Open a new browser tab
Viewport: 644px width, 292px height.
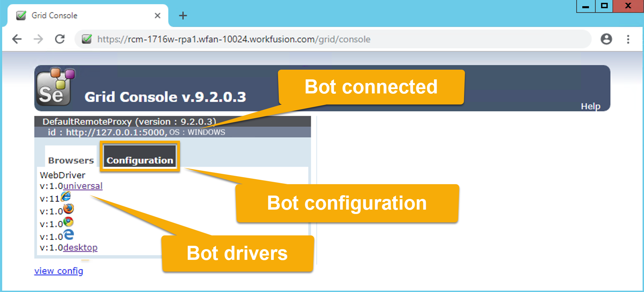pyautogui.click(x=183, y=15)
